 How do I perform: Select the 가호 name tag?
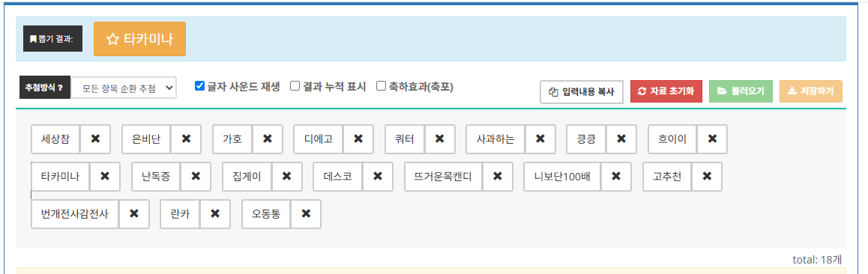(x=232, y=139)
